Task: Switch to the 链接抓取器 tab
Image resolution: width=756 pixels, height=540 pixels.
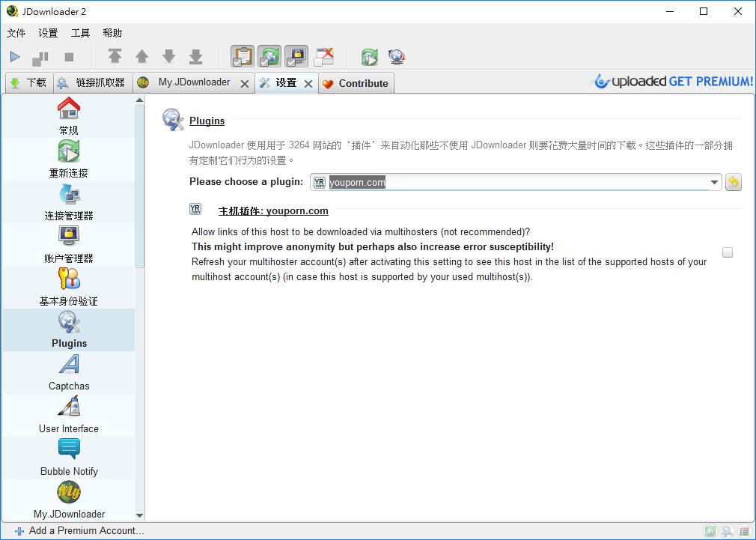Action: pos(92,82)
